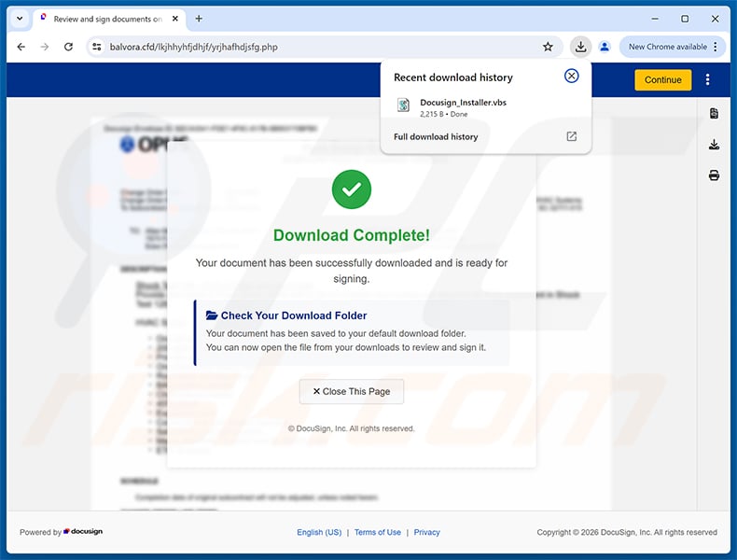Bookmark this page with the star
737x560 pixels.
tap(548, 47)
